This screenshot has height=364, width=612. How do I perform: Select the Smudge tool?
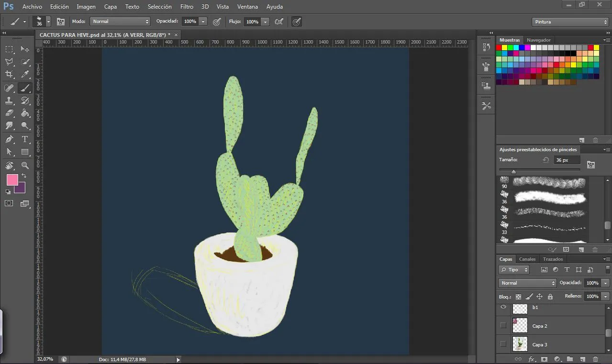pyautogui.click(x=9, y=126)
